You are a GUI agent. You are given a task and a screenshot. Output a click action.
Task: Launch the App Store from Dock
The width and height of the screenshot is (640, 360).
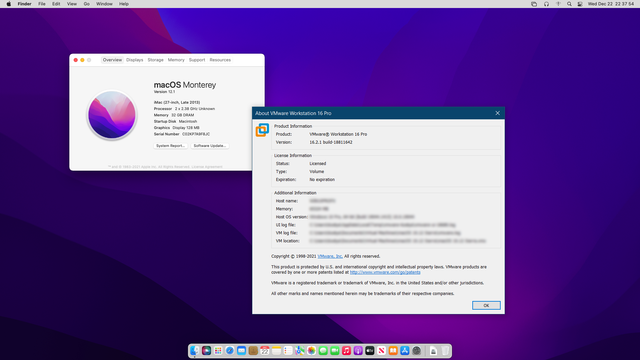(x=404, y=351)
